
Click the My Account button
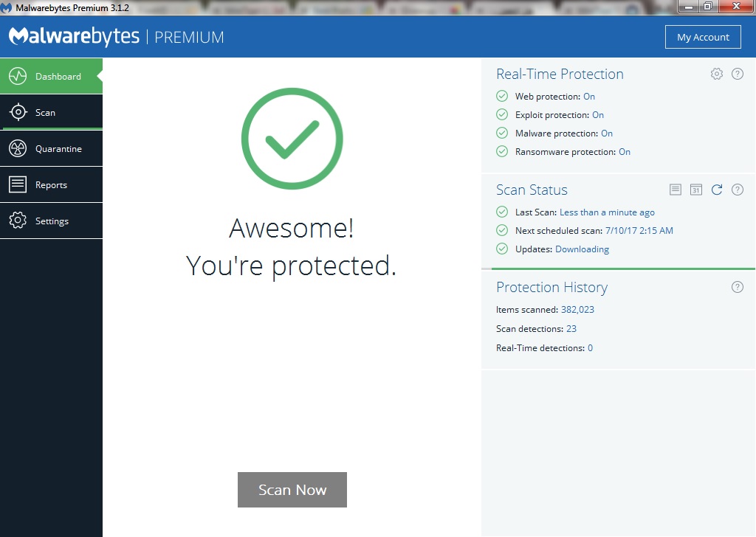click(703, 37)
